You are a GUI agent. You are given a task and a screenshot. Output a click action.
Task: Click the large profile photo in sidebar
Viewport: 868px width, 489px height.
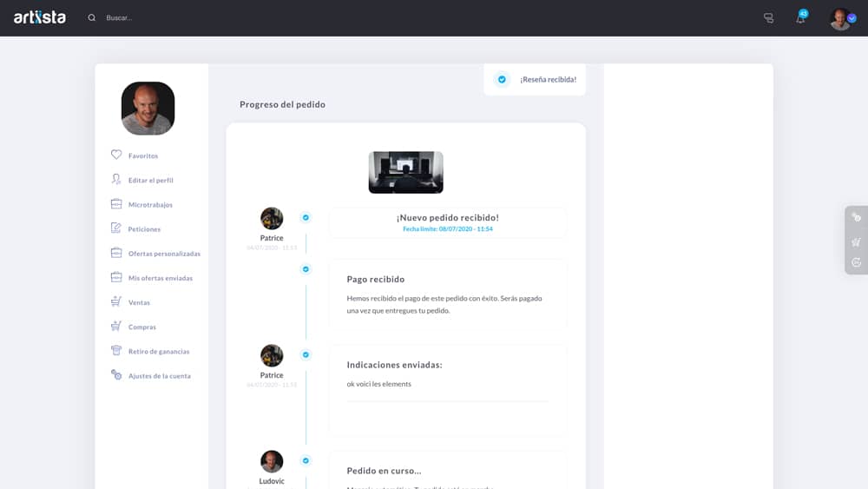pyautogui.click(x=148, y=109)
